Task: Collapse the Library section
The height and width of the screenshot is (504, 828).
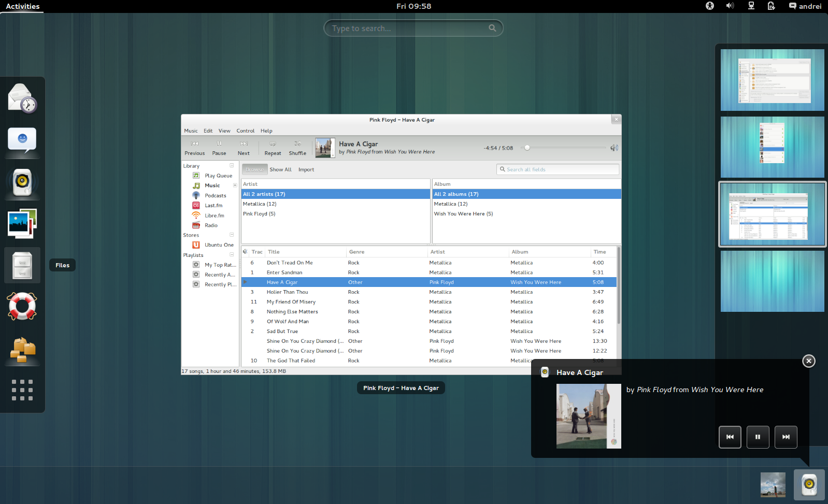Action: (232, 166)
